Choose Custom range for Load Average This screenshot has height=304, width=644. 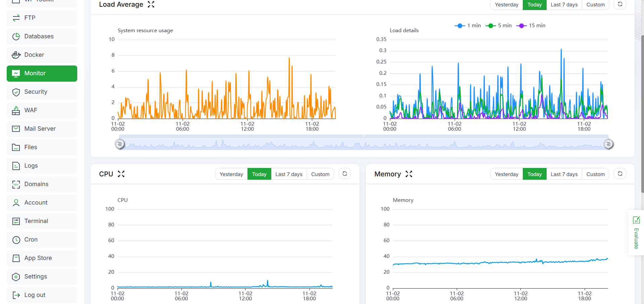[x=596, y=5]
